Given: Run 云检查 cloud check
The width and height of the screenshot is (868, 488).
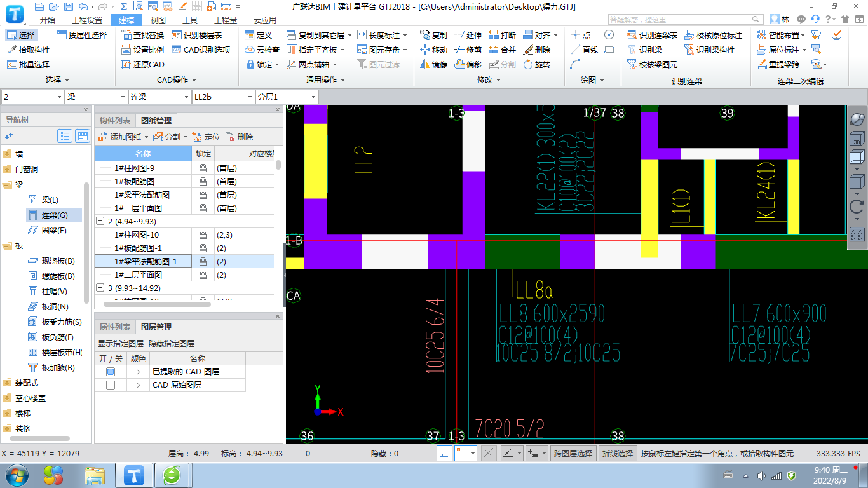Looking at the screenshot, I should coord(262,50).
